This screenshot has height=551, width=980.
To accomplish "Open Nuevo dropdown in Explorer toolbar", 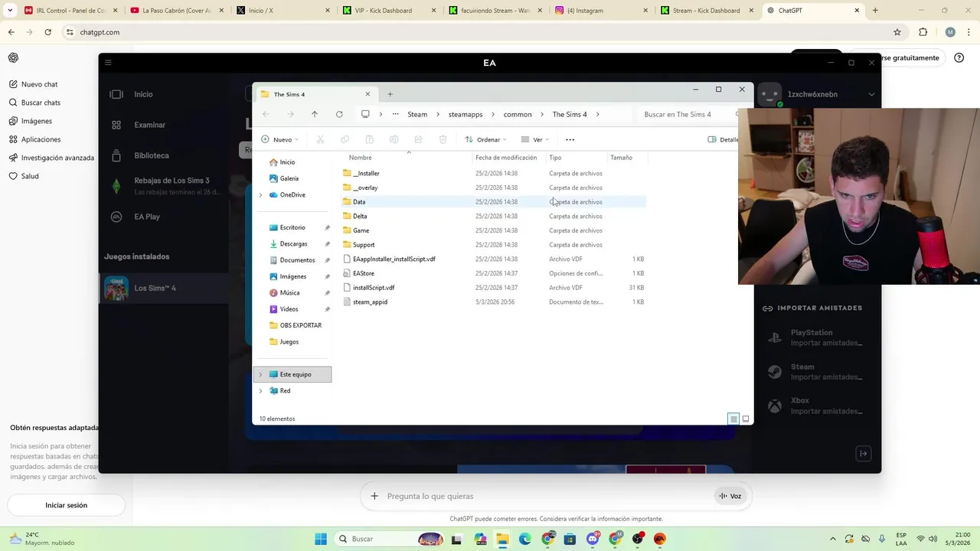I will pyautogui.click(x=280, y=139).
